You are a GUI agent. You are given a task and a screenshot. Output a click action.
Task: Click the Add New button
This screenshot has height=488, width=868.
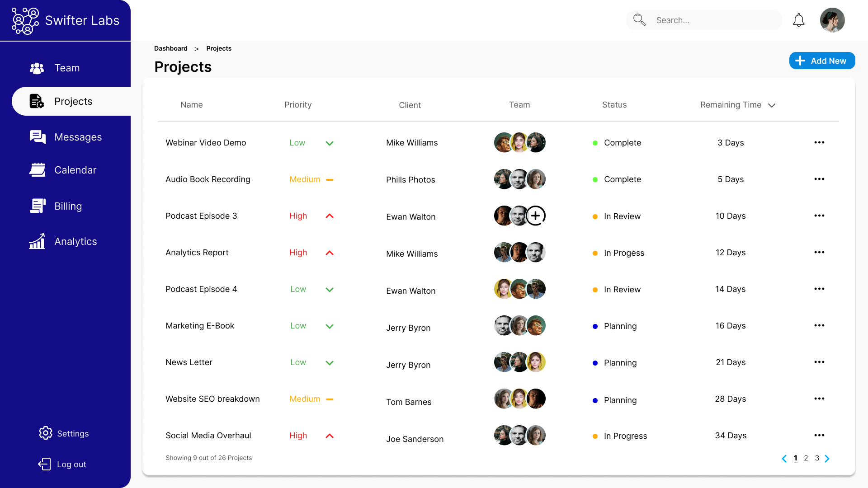821,61
